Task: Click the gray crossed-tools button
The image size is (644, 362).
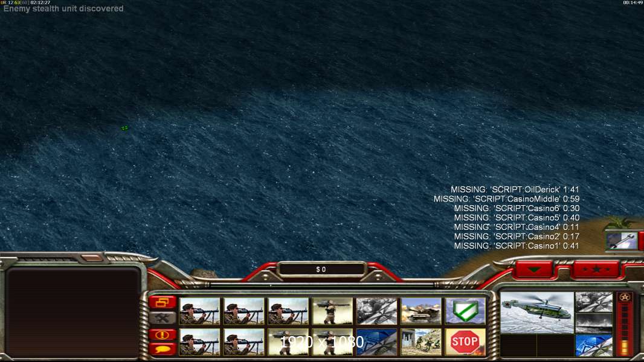Action: (x=163, y=318)
